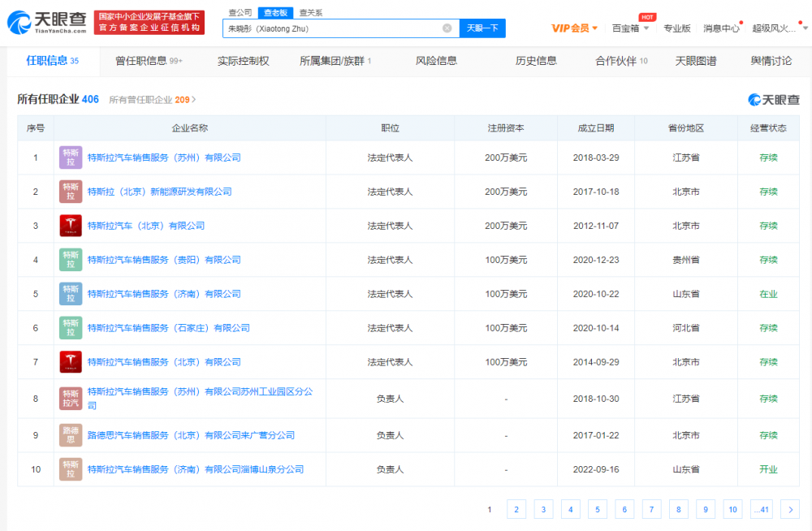
Task: Expand the 百宝箱 dropdown menu
Action: (x=630, y=28)
